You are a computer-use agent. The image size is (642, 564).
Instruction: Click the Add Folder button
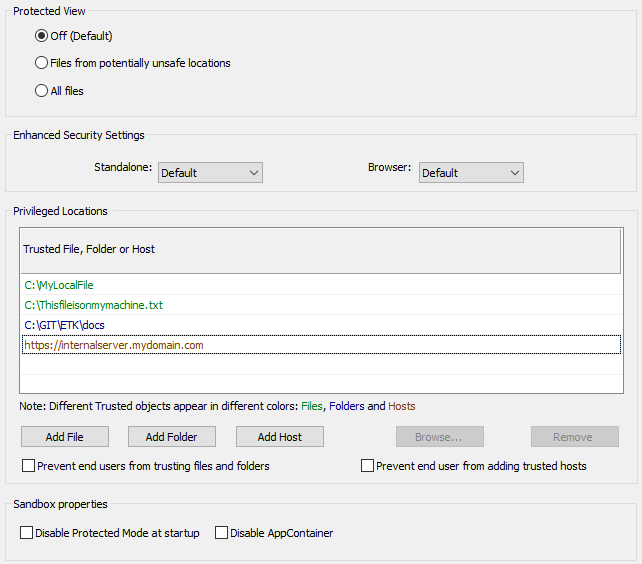coord(171,437)
